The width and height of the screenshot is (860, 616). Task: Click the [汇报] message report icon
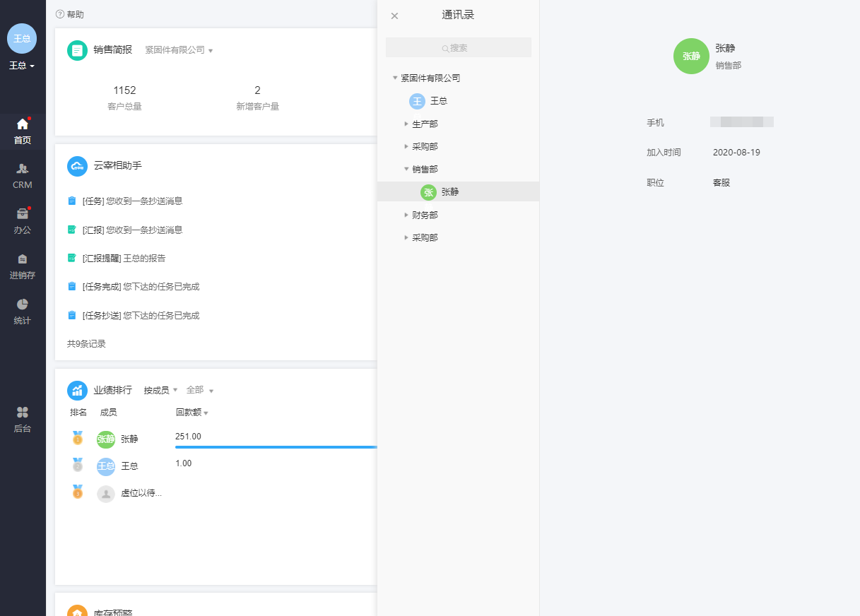click(x=71, y=230)
